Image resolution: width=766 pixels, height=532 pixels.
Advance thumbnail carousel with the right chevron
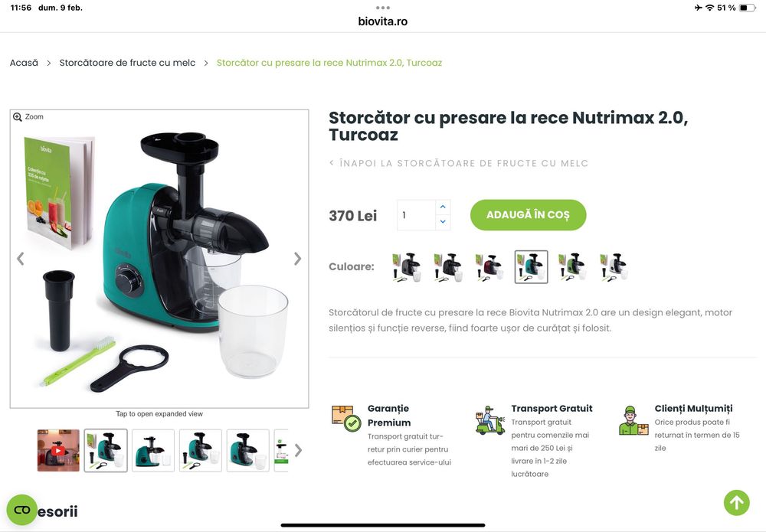pos(298,451)
